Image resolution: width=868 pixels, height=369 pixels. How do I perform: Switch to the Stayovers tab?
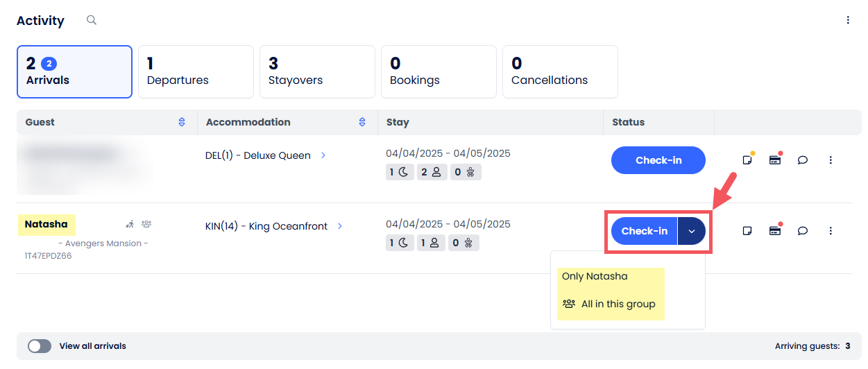317,72
